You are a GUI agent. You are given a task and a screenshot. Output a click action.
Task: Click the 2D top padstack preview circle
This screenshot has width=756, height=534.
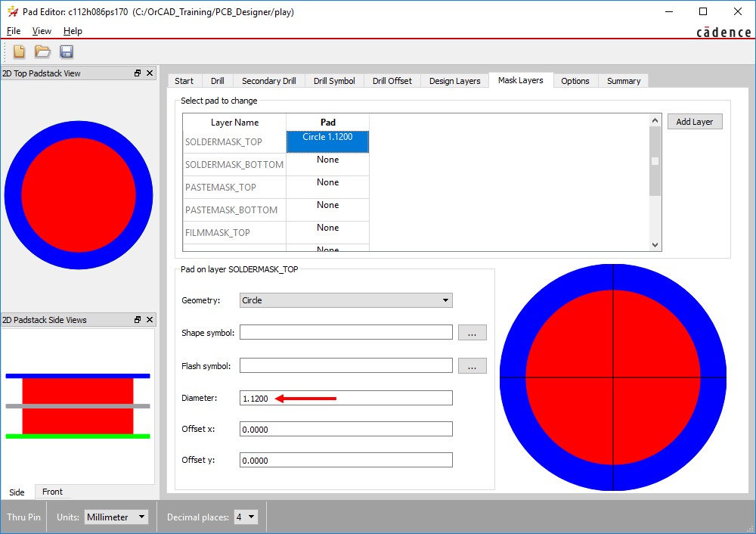(x=79, y=195)
